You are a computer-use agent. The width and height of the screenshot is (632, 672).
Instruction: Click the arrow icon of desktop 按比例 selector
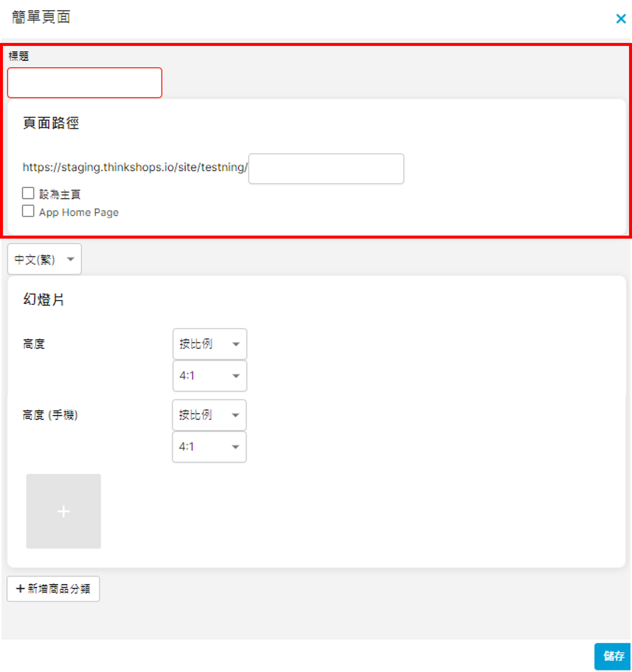click(236, 344)
